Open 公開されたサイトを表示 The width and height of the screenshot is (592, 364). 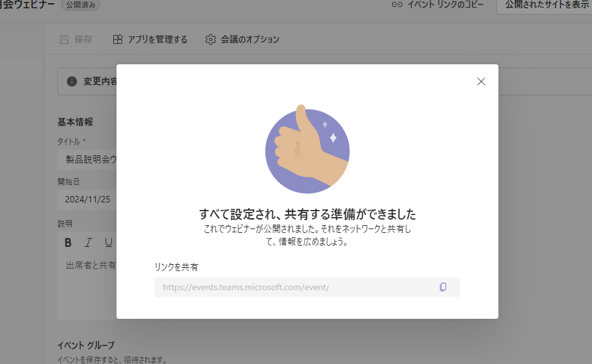coord(546,5)
